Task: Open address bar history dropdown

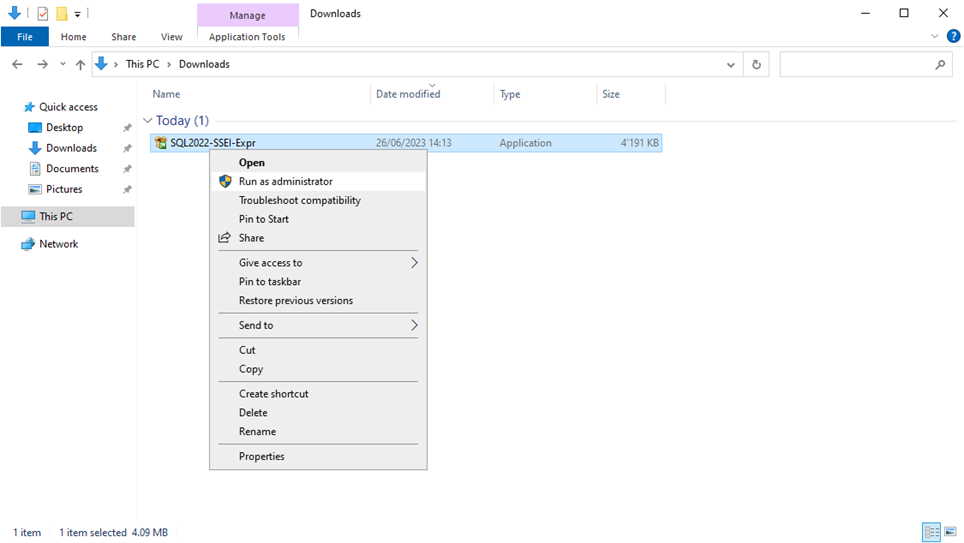Action: pyautogui.click(x=730, y=65)
